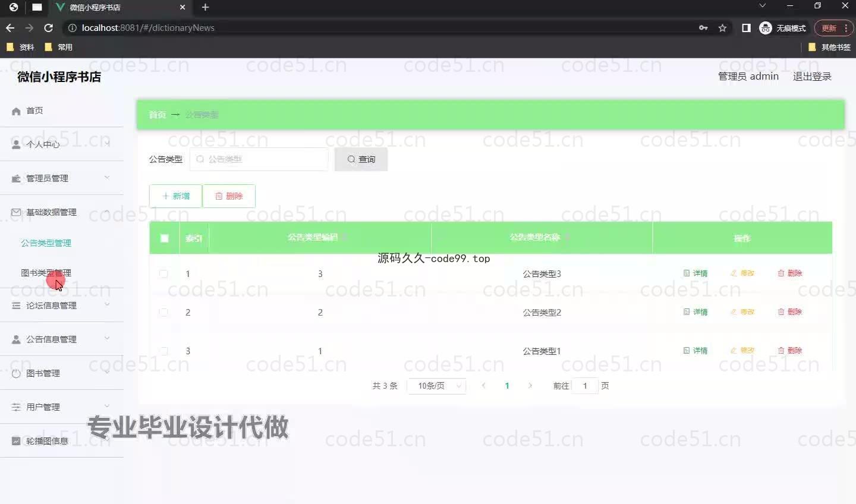Viewport: 856px width, 504px height.
Task: Click the 新增 add button
Action: [175, 196]
